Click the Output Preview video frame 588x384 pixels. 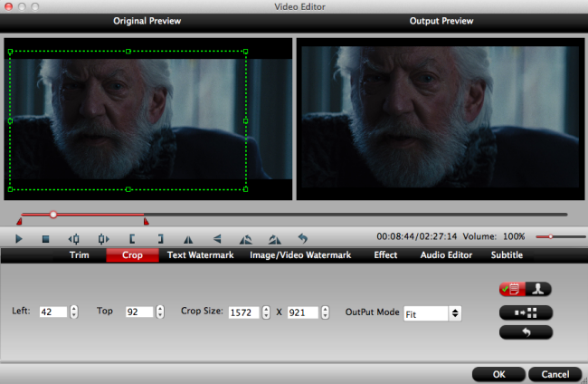point(441,117)
